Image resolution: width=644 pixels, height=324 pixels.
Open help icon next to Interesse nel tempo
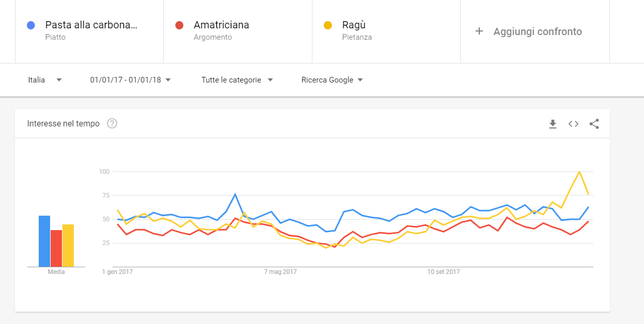pyautogui.click(x=112, y=124)
